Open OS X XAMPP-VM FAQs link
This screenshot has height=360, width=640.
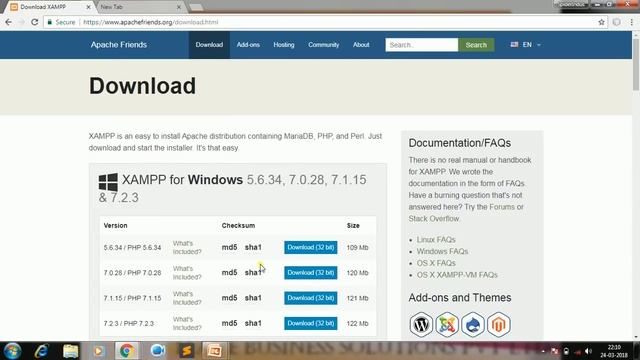457,275
